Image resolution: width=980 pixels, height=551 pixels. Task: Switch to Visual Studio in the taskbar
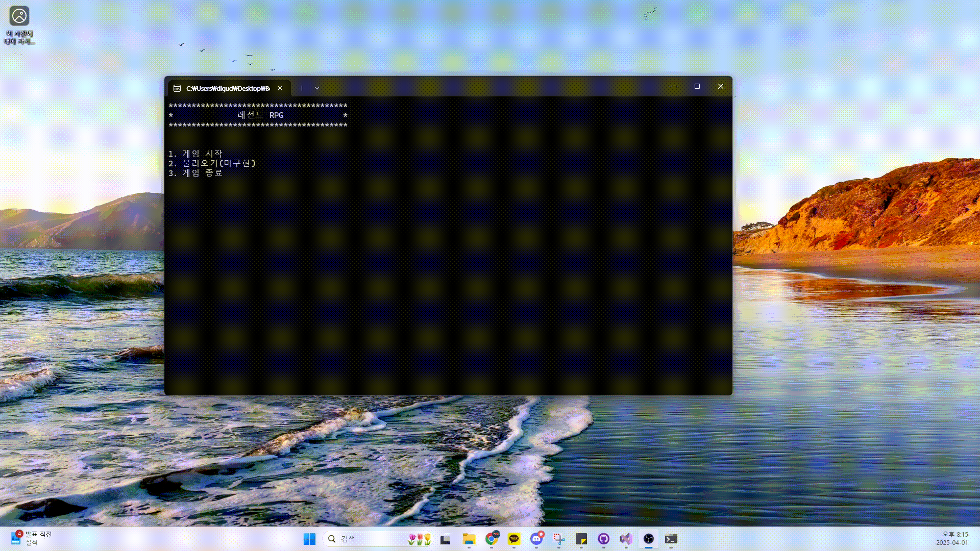[626, 539]
